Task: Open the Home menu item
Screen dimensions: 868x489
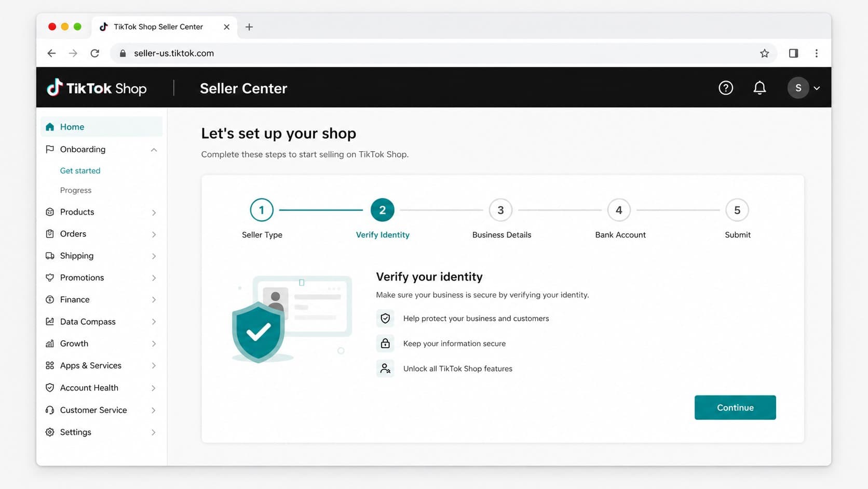Action: pyautogui.click(x=101, y=127)
